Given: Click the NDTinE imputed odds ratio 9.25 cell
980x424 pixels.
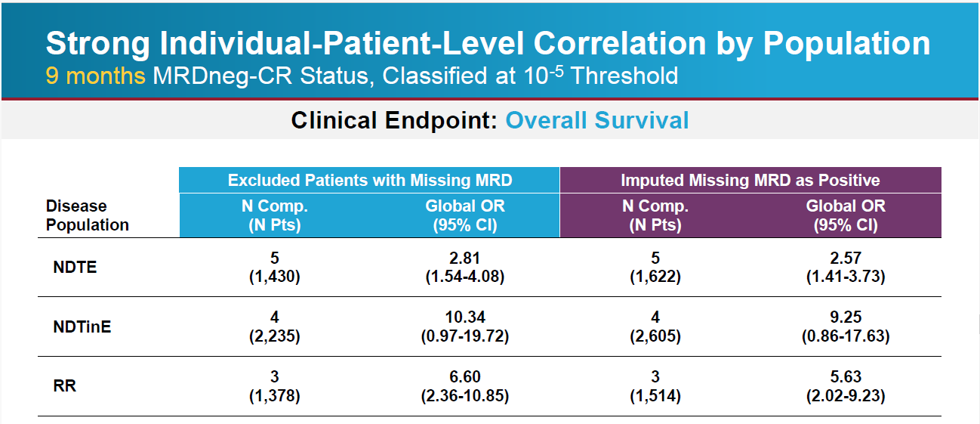Looking at the screenshot, I should pos(845,327).
